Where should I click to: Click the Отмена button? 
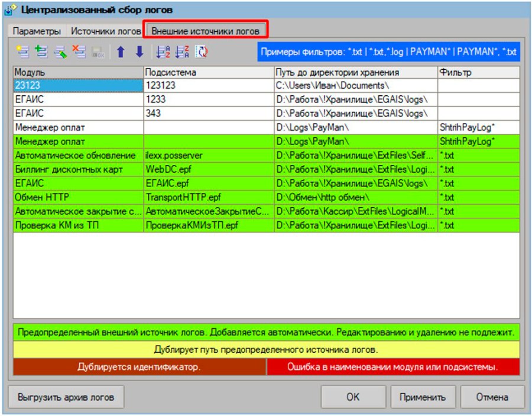492,397
